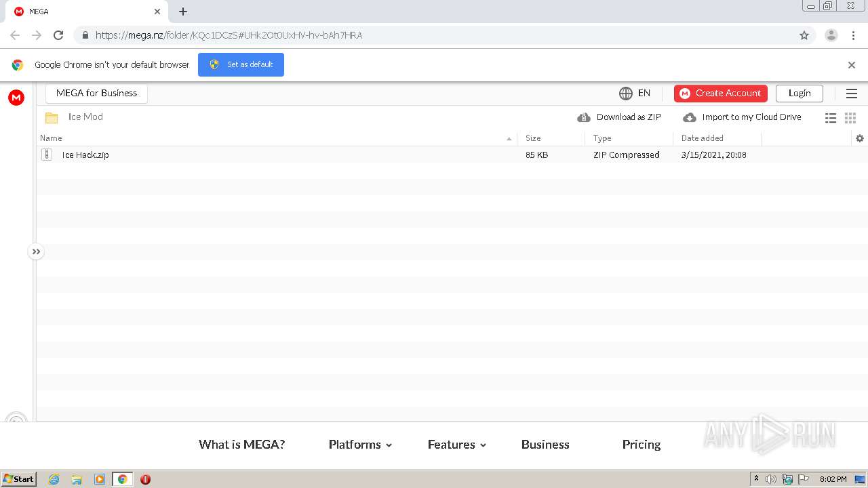
Task: Open Chrome three-dot menu
Action: (853, 35)
